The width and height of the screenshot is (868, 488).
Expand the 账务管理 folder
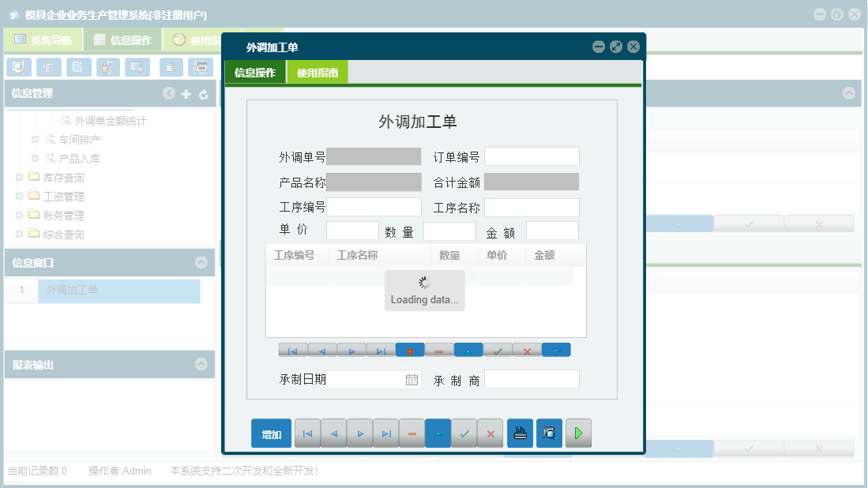click(x=20, y=216)
